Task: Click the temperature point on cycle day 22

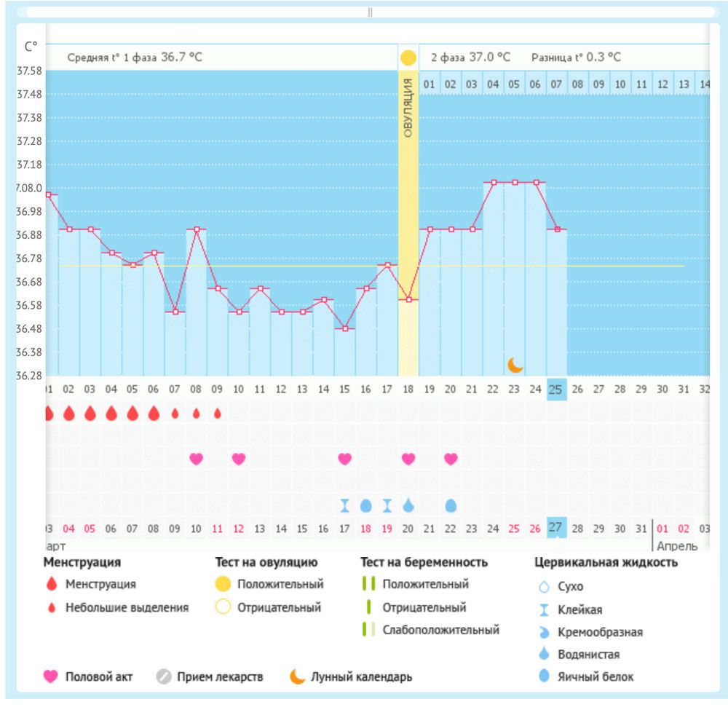Action: (494, 182)
